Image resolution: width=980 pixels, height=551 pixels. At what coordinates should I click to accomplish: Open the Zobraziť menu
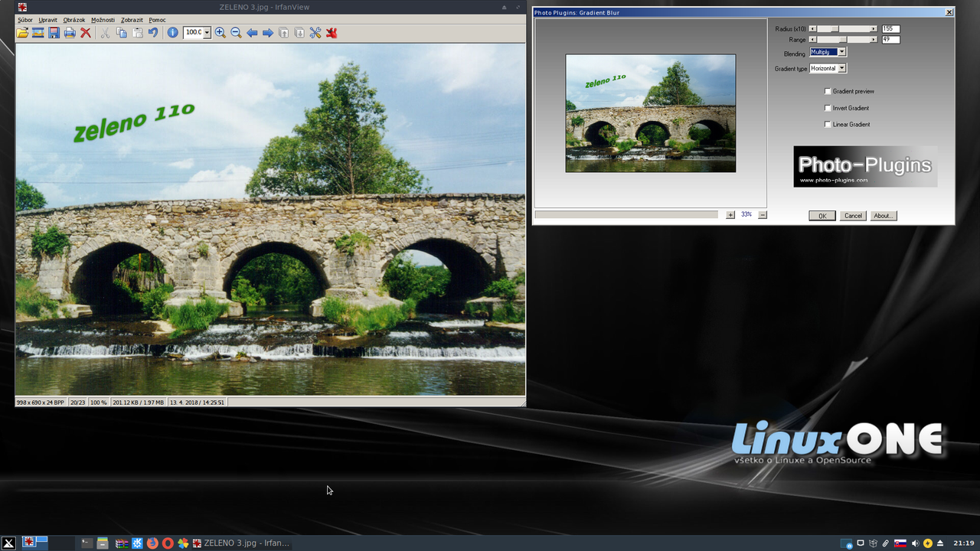click(132, 20)
